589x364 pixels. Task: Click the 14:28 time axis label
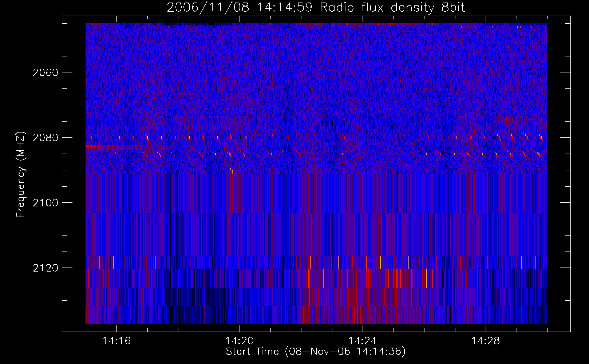tap(486, 341)
